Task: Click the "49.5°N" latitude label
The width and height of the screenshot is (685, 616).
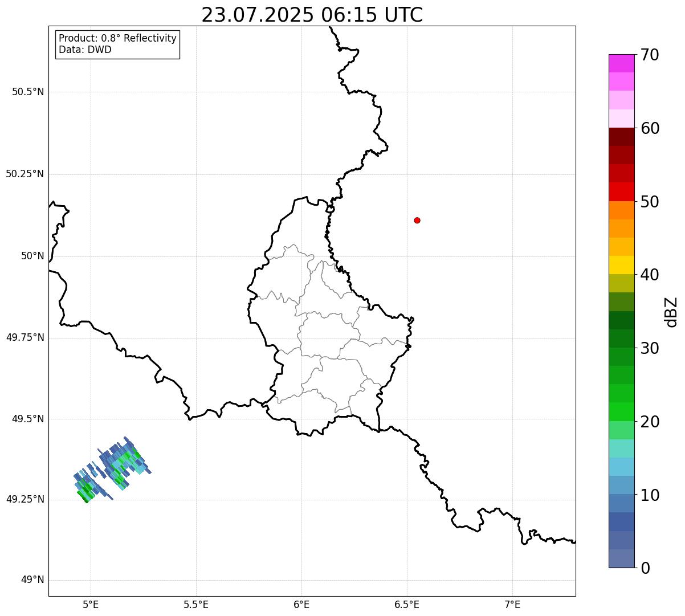Action: [x=27, y=419]
